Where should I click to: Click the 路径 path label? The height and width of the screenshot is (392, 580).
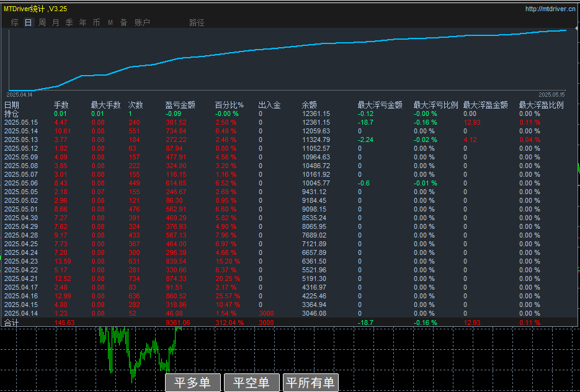pyautogui.click(x=197, y=22)
